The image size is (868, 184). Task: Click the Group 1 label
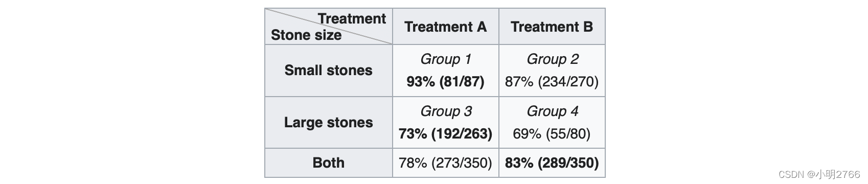[x=445, y=59]
